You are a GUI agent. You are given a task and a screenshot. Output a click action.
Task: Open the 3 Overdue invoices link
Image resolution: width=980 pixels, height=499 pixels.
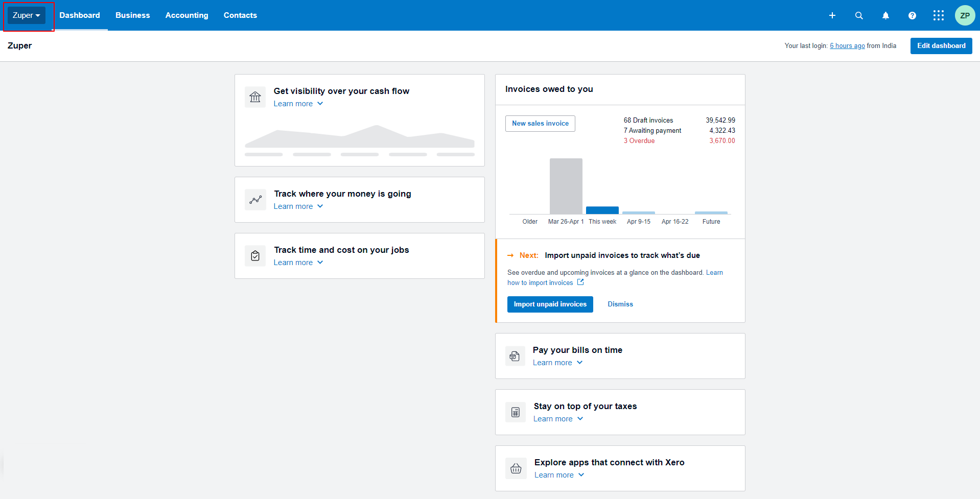[x=639, y=141]
